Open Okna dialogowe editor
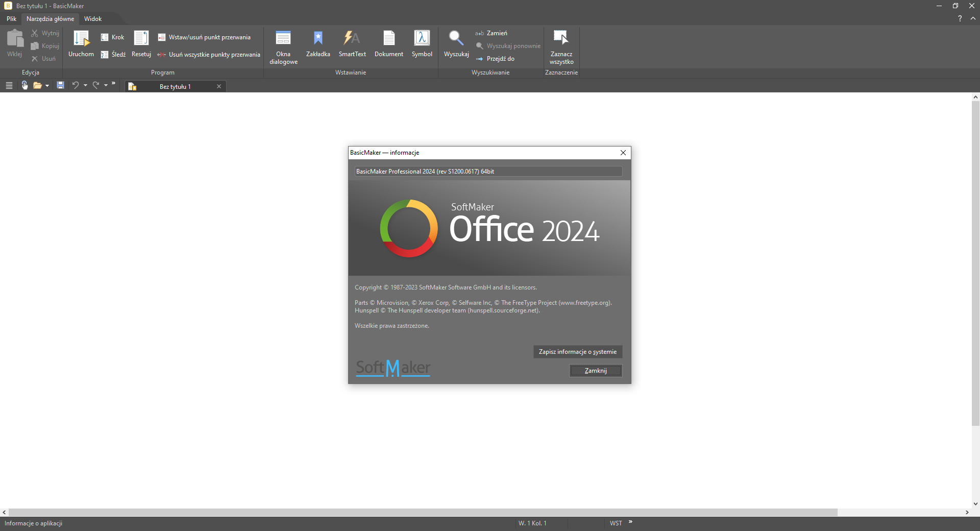 click(x=283, y=47)
